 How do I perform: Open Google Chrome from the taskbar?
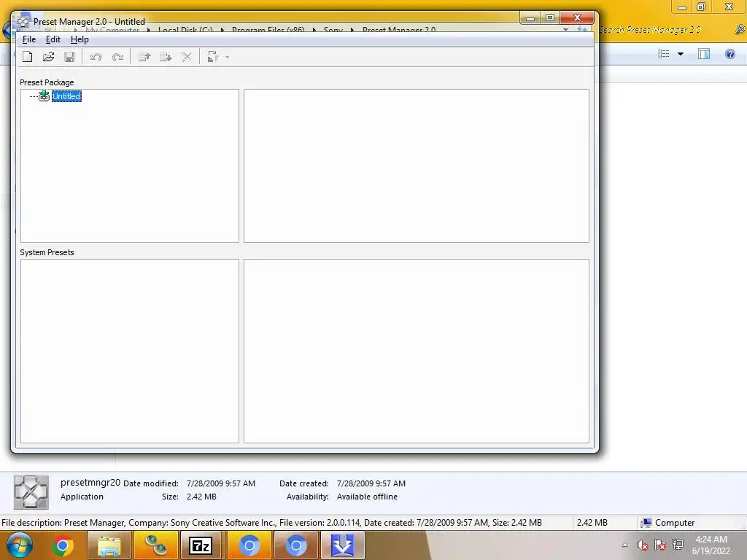(x=63, y=545)
